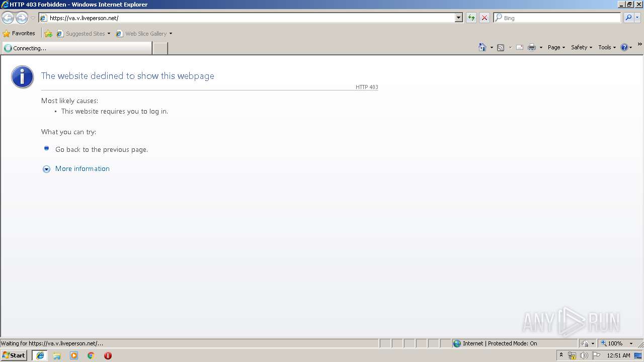The height and width of the screenshot is (362, 644).
Task: Open the recent pages dropdown arrow
Action: click(x=33, y=18)
